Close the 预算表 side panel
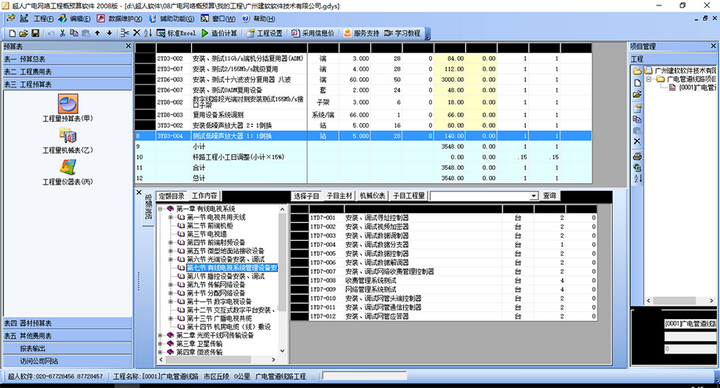720x388 pixels. (x=128, y=46)
